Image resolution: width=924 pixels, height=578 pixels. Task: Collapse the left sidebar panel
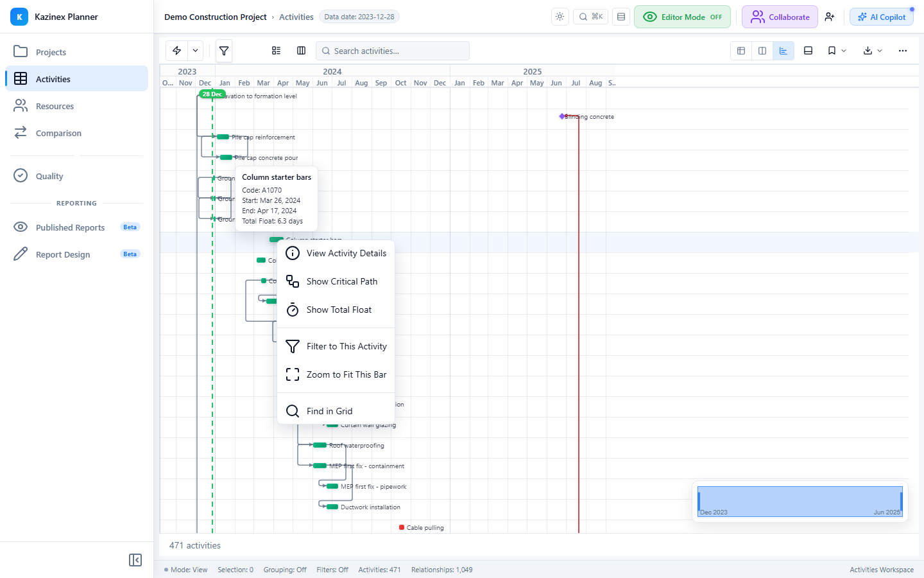(x=135, y=560)
